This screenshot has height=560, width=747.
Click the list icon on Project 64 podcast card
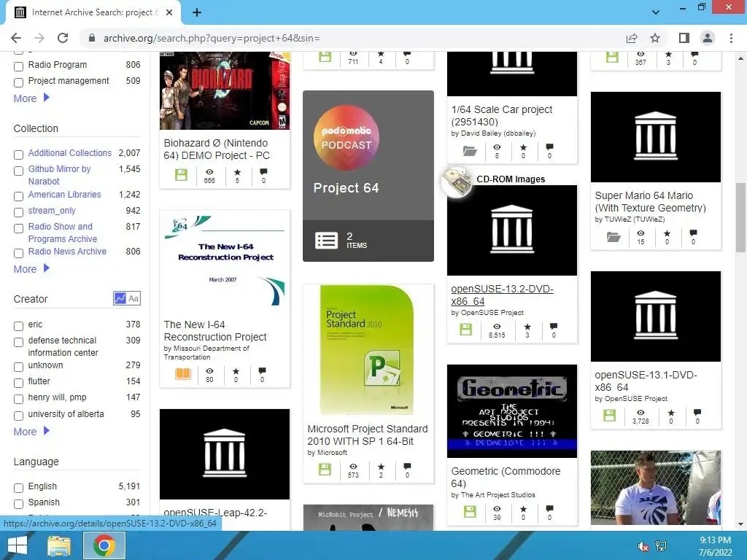click(x=326, y=241)
